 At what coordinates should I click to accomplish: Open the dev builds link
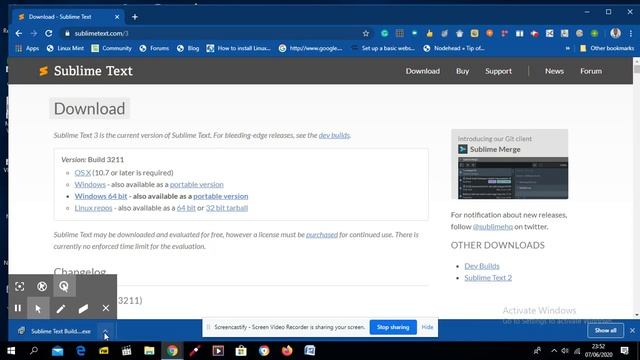pos(334,135)
